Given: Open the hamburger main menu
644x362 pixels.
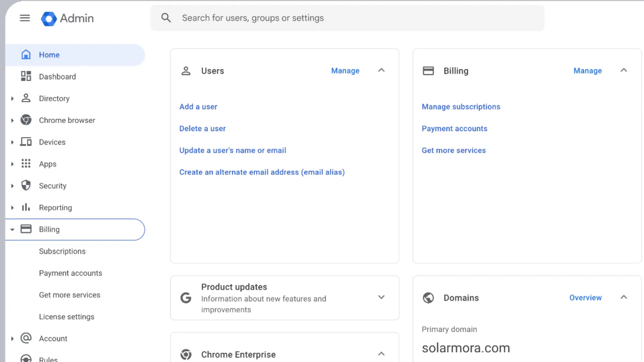Looking at the screenshot, I should coord(25,18).
